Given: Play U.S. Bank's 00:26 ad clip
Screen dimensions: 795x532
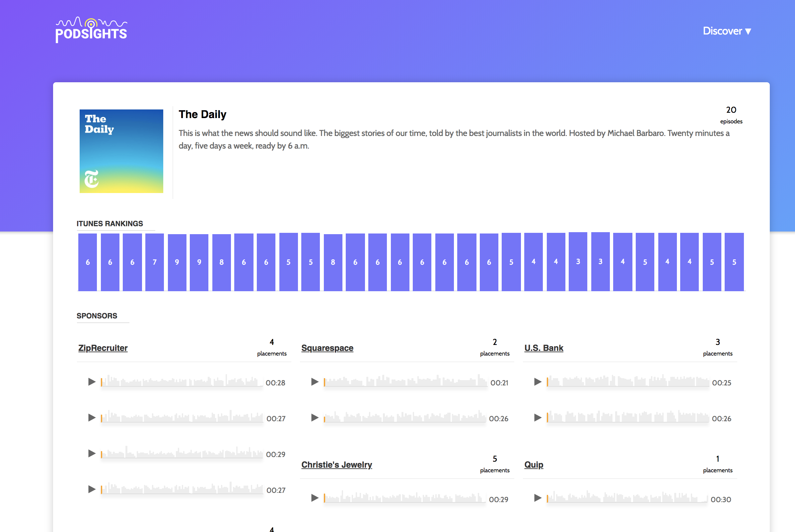Looking at the screenshot, I should [537, 418].
